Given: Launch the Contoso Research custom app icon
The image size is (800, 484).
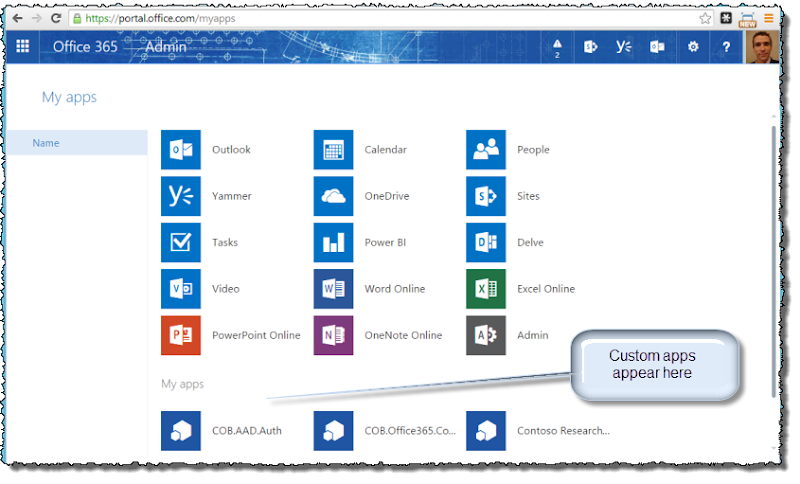Looking at the screenshot, I should (x=486, y=431).
